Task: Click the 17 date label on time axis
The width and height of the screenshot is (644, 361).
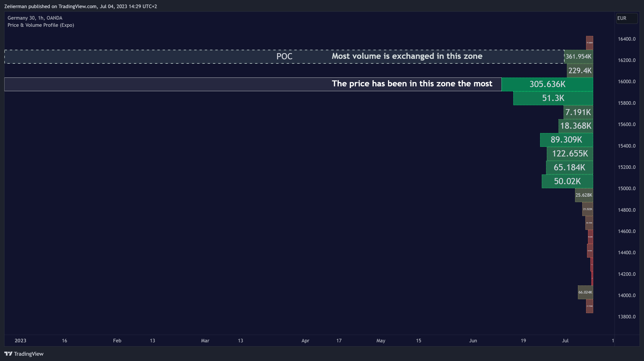Action: 339,341
